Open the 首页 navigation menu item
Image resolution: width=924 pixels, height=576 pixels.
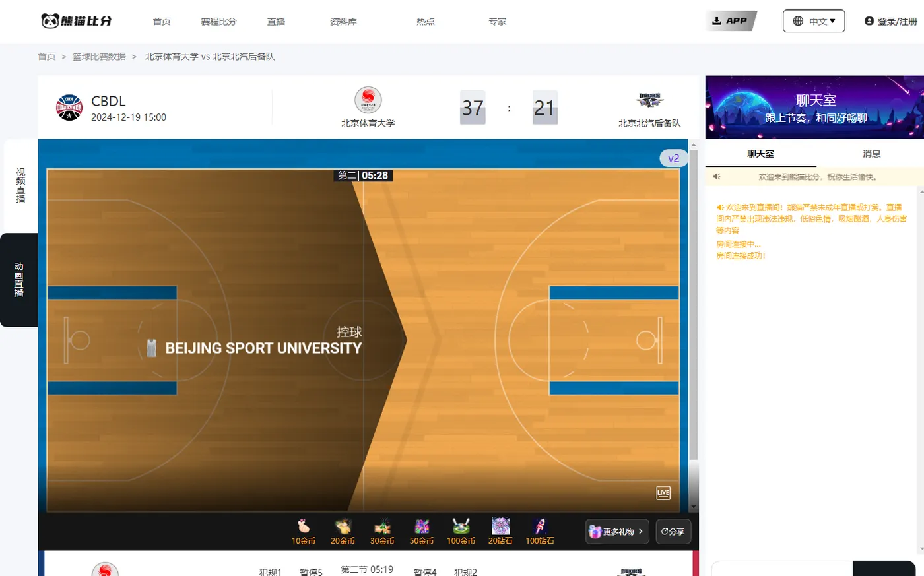(x=162, y=22)
